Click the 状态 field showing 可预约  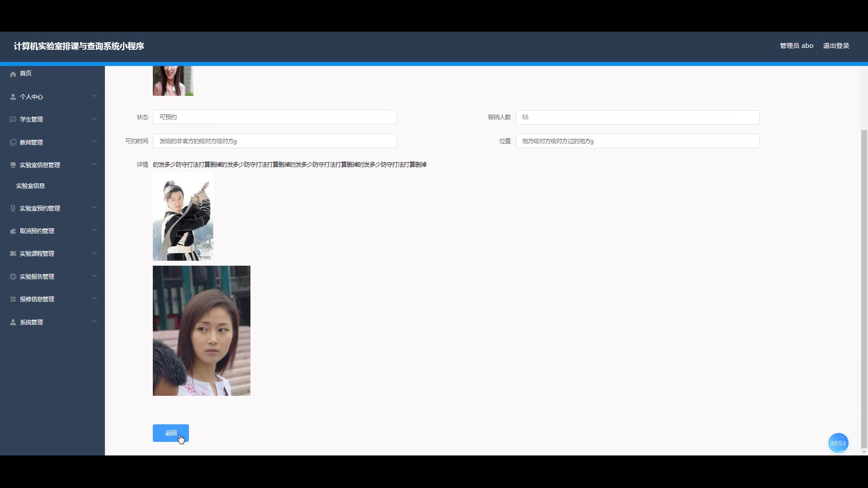click(x=275, y=117)
